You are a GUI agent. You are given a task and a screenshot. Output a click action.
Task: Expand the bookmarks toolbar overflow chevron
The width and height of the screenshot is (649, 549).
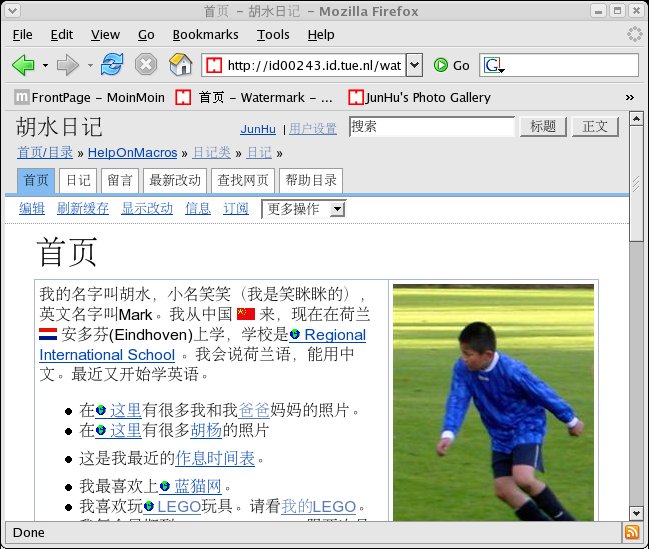pyautogui.click(x=629, y=97)
